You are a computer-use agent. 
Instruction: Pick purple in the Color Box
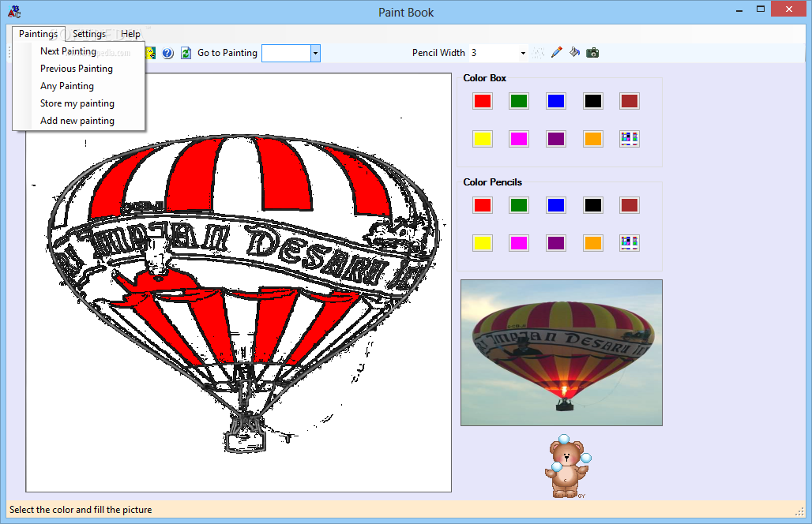tap(556, 139)
